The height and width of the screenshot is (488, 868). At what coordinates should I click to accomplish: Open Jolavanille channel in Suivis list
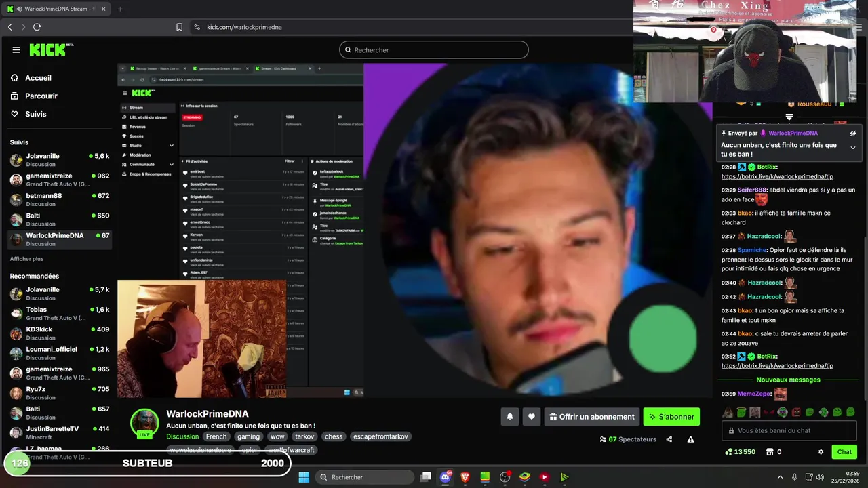click(60, 160)
